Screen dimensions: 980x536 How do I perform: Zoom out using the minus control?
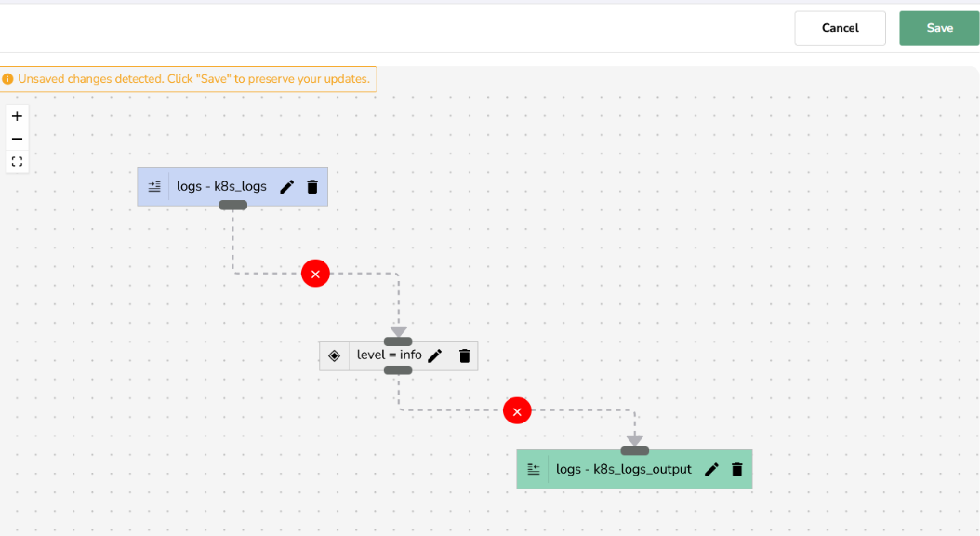tap(16, 138)
